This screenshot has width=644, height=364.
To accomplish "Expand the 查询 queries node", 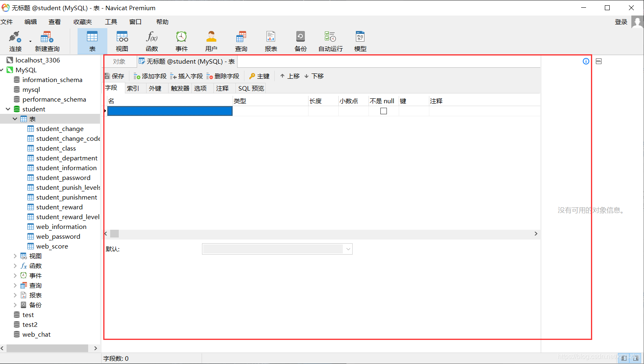I will click(x=15, y=285).
